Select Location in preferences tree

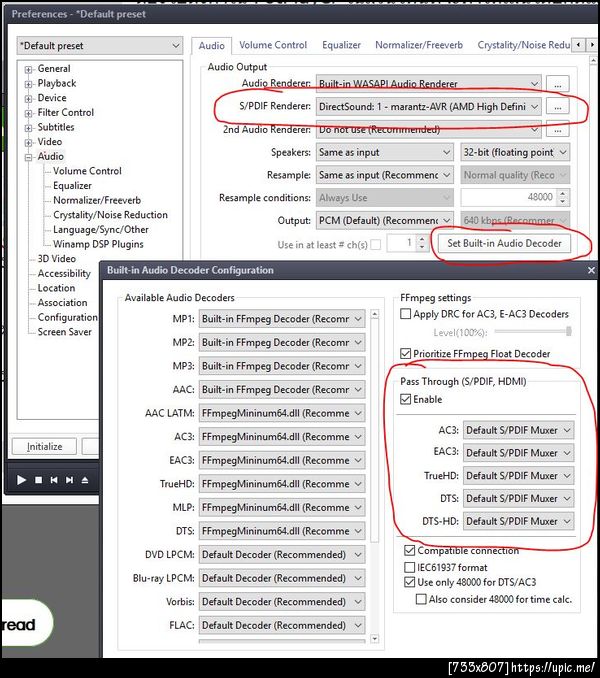pos(56,288)
